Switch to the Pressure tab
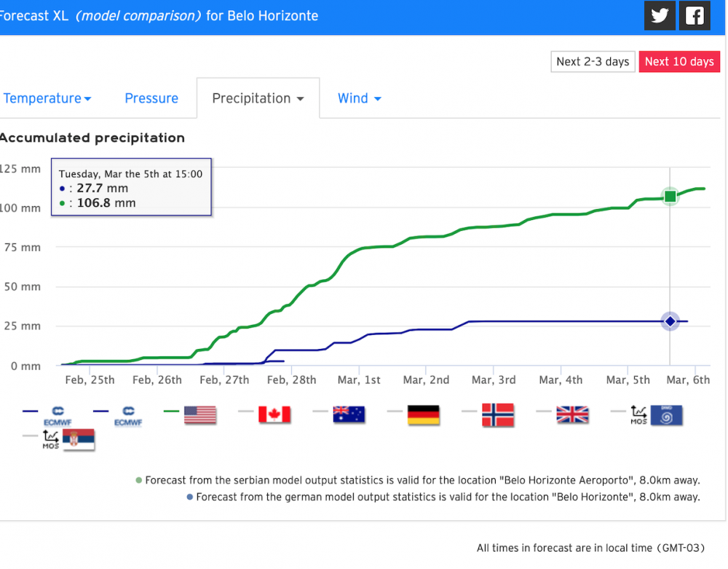This screenshot has width=728, height=569. (x=151, y=98)
